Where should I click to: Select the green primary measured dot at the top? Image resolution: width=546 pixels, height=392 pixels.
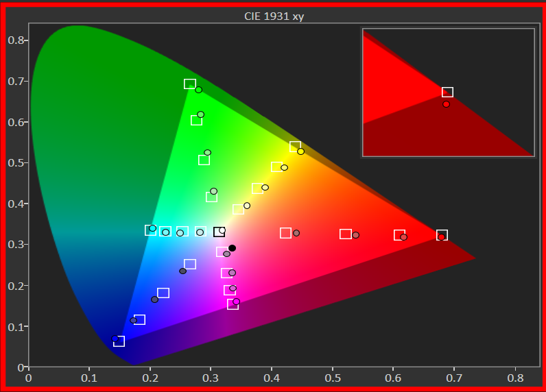tap(198, 90)
